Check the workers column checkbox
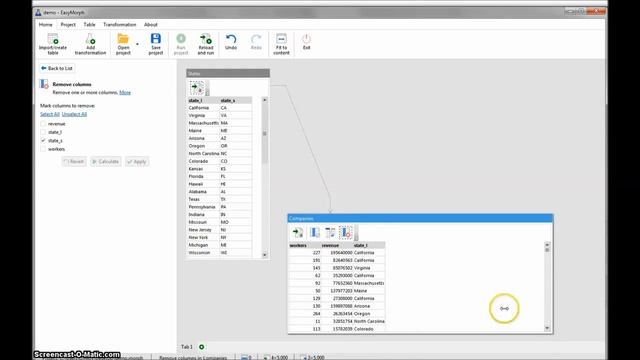This screenshot has height=360, width=640. [x=43, y=149]
